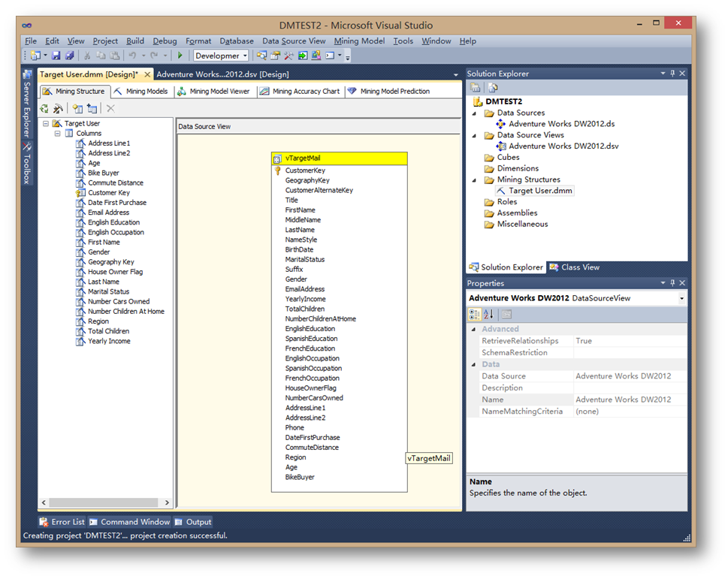Click the Paste icon in the toolbar

(115, 56)
